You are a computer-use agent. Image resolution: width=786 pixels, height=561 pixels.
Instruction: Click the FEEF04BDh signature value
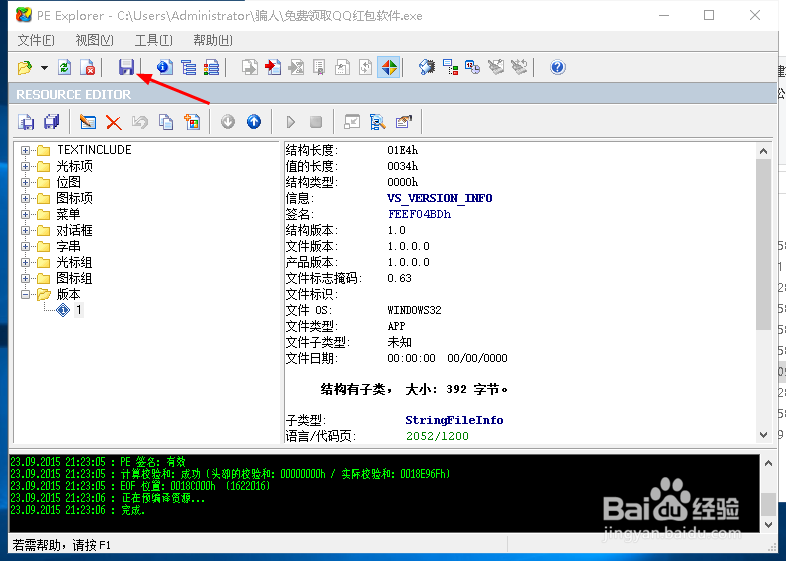(419, 214)
